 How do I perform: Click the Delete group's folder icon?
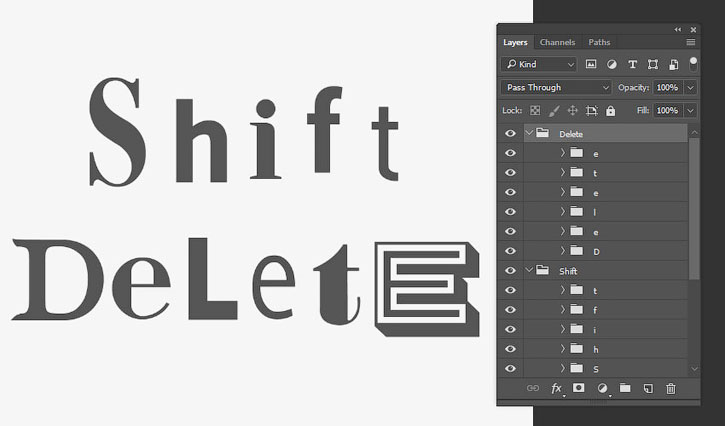542,133
